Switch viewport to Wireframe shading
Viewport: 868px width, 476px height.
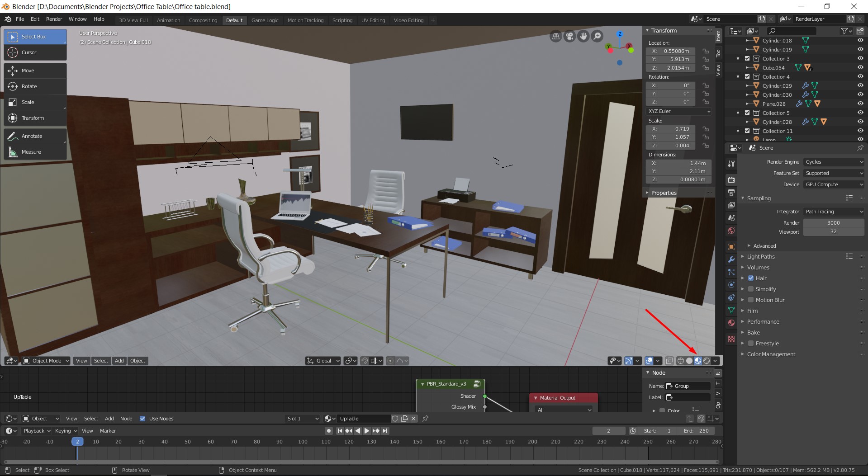pos(681,361)
